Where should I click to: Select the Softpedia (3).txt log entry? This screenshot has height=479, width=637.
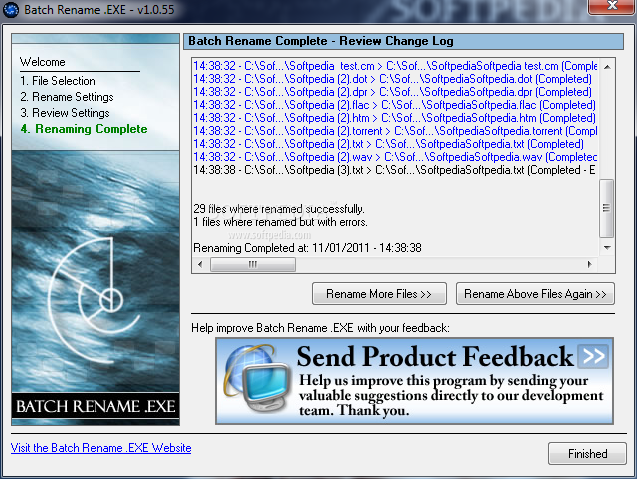point(394,170)
